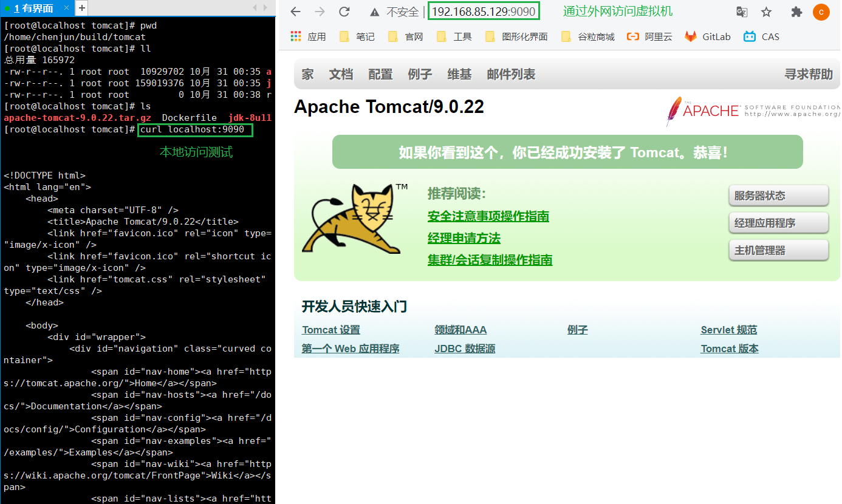Go forward in the browser

tap(320, 12)
